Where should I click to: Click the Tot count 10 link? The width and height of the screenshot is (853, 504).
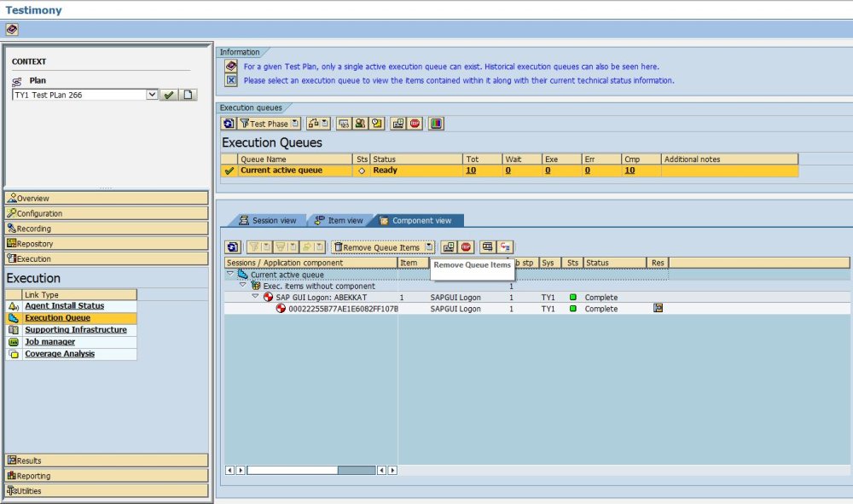(x=471, y=171)
